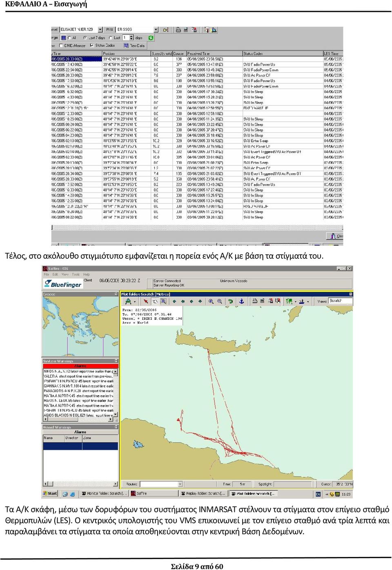Image resolution: width=392 pixels, height=570 pixels.
Task: Click the calendar icon beside All option
Action: click(x=63, y=38)
